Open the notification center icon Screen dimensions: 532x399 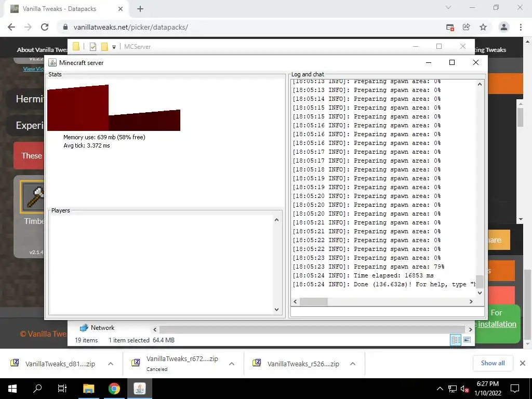(515, 389)
